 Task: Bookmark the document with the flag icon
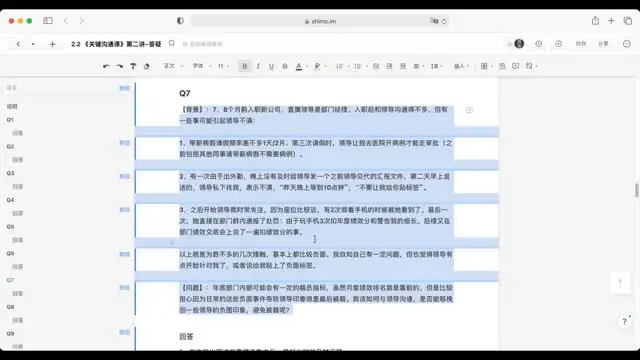point(172,43)
